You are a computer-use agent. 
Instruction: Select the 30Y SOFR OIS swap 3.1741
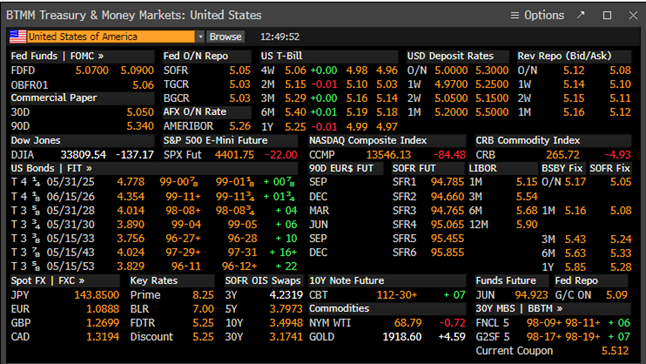coord(286,338)
